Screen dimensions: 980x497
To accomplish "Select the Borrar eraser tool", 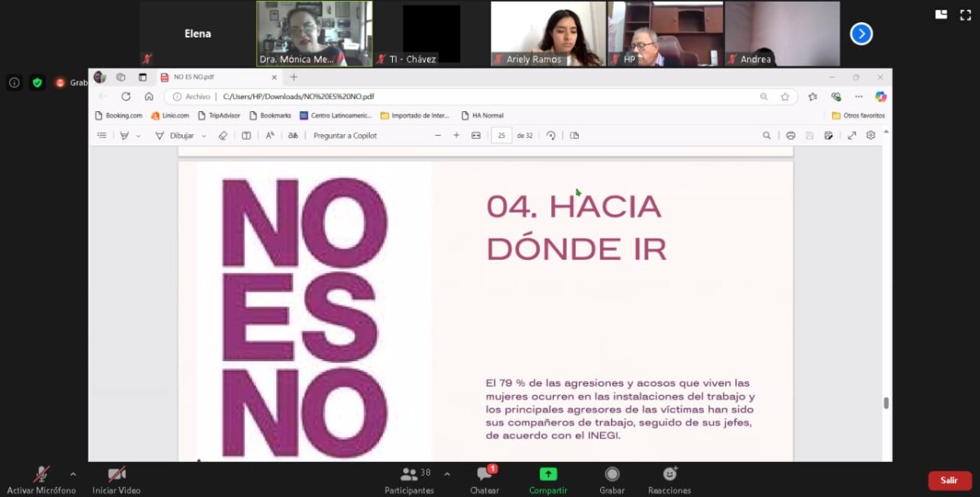I will (x=223, y=136).
